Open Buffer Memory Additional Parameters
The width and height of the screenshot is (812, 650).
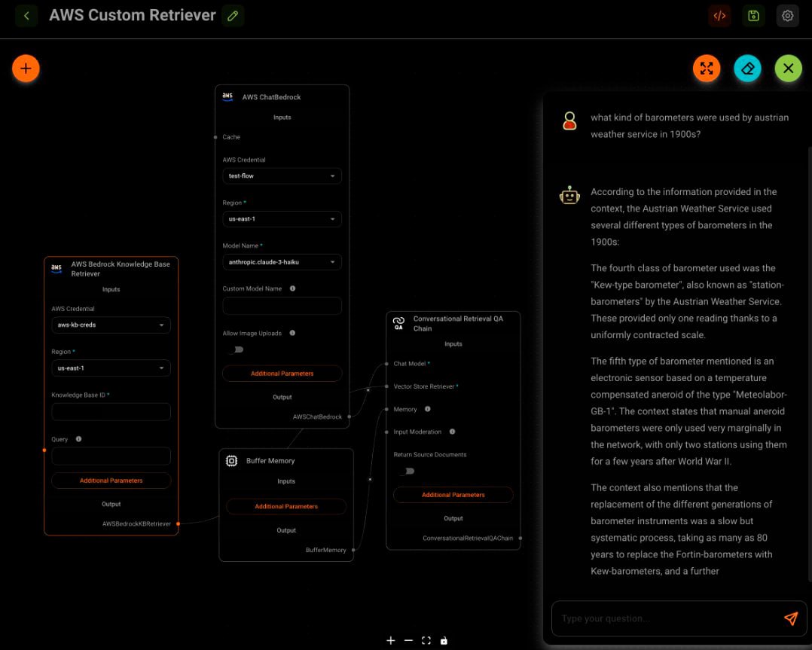[x=286, y=507]
